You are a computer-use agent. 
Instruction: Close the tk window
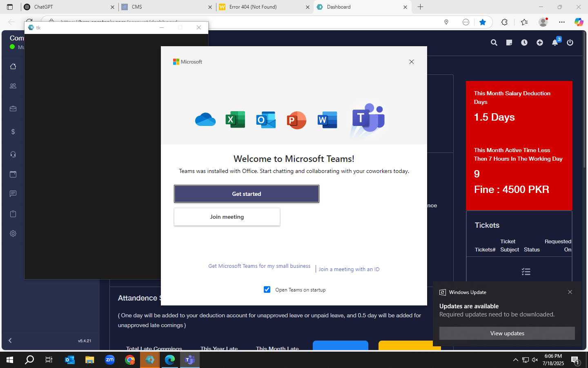[x=199, y=27]
